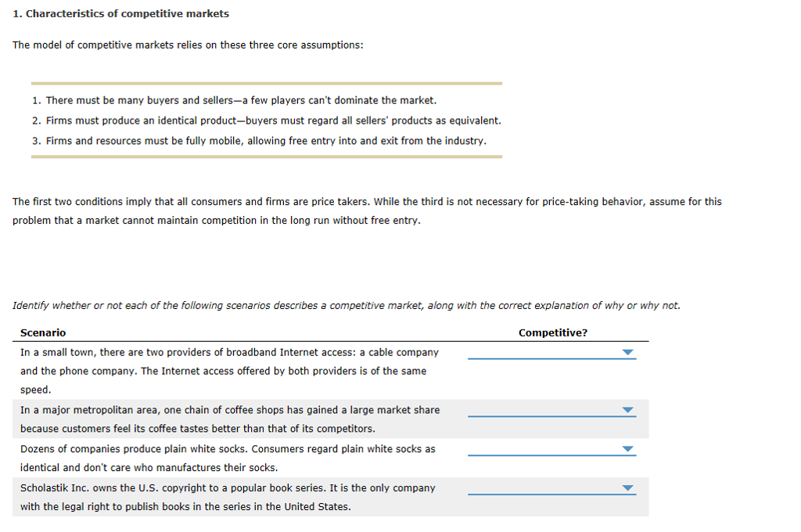Open the white socks scenario answer selector
Image resolution: width=801 pixels, height=532 pixels.
(627, 448)
